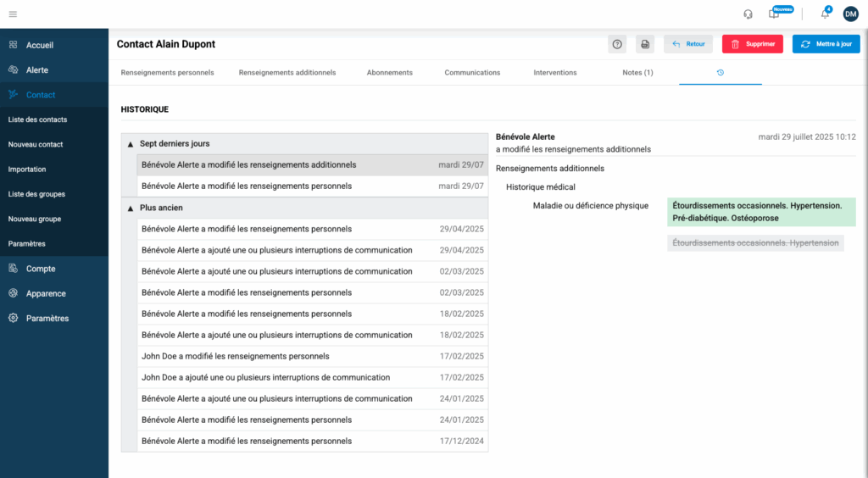868x478 pixels.
Task: Open the Nouveau book icon
Action: [x=773, y=14]
